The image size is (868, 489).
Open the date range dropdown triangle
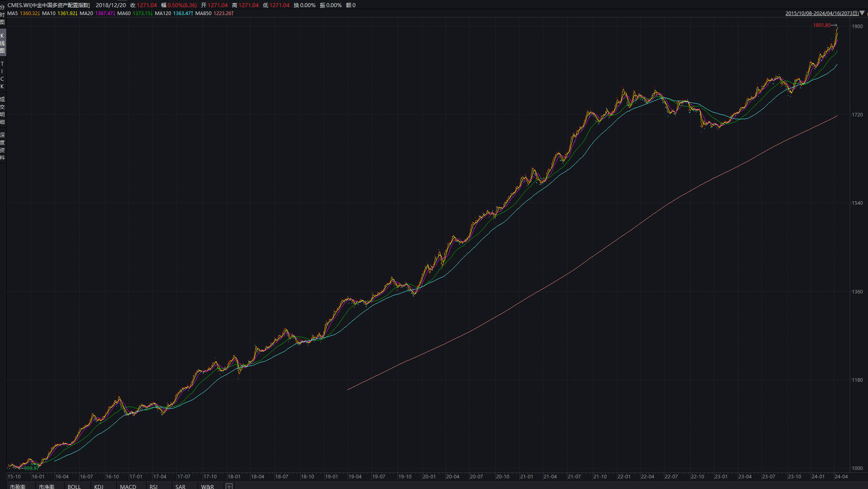[x=862, y=13]
